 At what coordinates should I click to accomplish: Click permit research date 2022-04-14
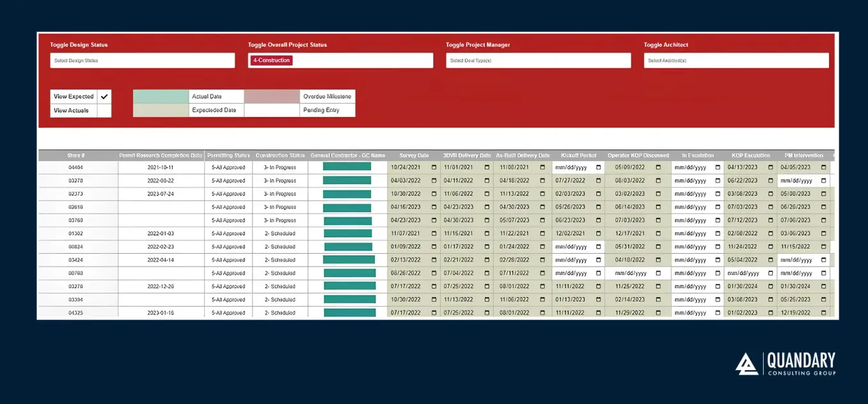tap(161, 260)
